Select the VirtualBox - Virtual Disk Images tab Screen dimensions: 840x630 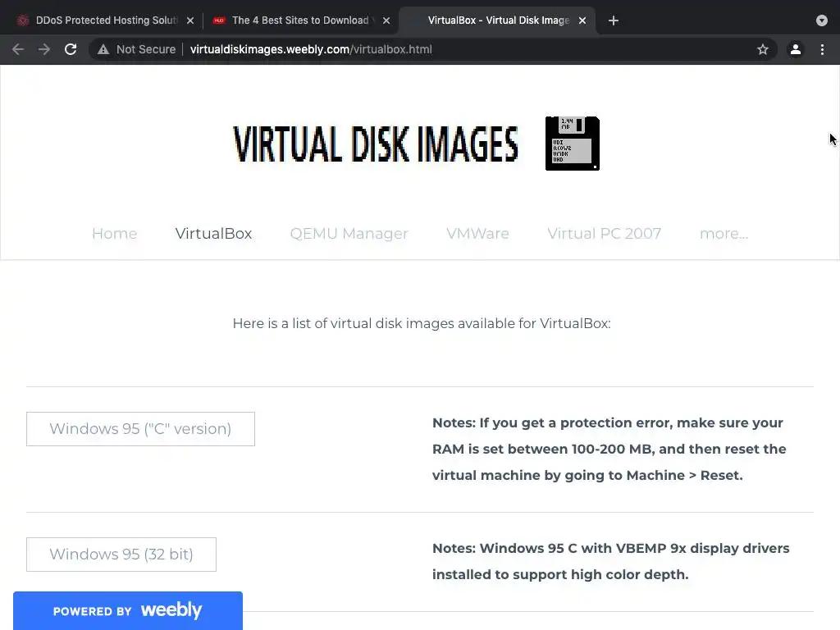[497, 21]
